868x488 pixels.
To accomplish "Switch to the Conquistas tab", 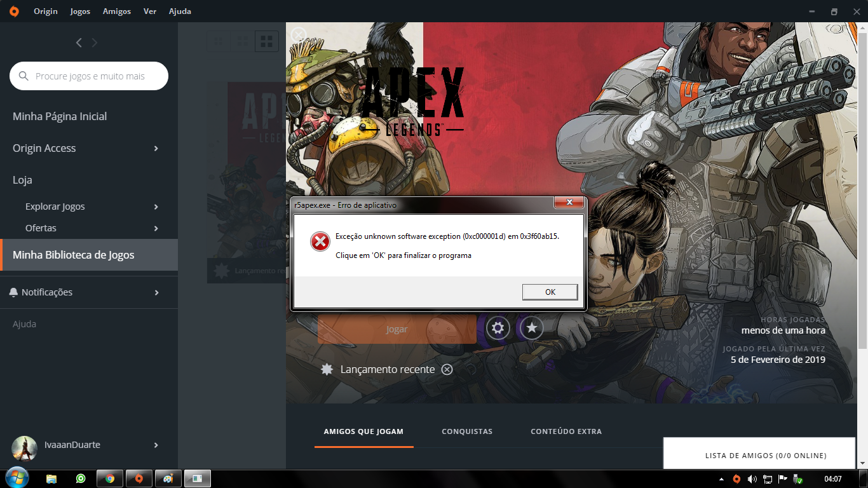I will click(467, 431).
